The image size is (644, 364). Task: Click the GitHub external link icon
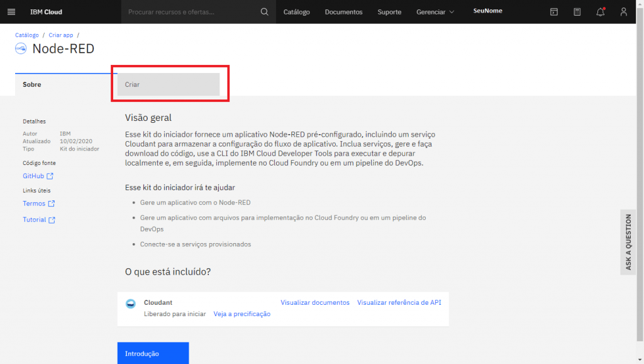50,176
